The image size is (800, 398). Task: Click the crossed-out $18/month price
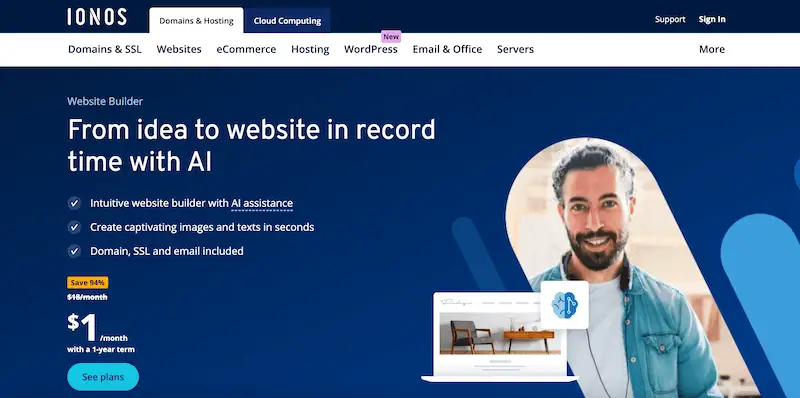[x=87, y=297]
